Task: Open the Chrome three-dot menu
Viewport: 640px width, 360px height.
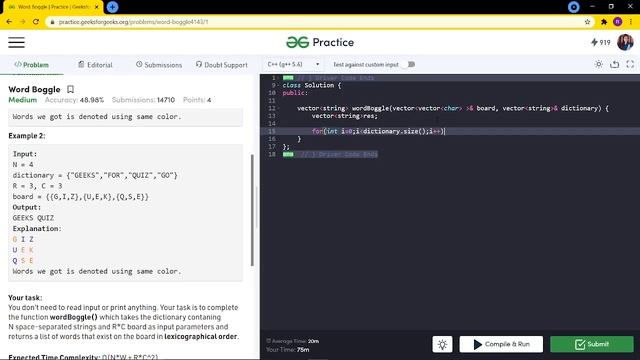Action: coord(631,22)
